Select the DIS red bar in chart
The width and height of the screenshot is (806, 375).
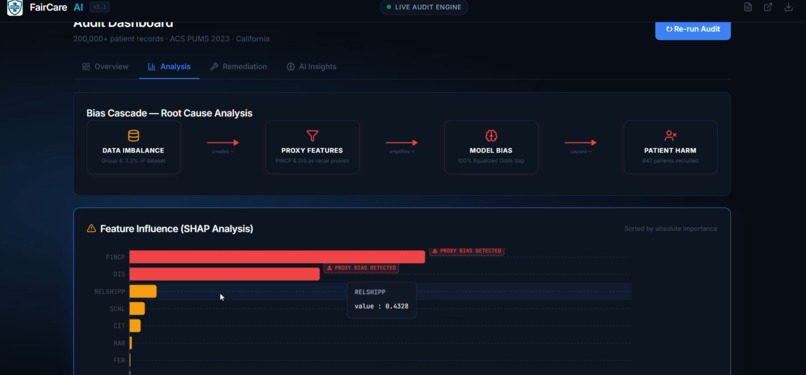pyautogui.click(x=225, y=274)
